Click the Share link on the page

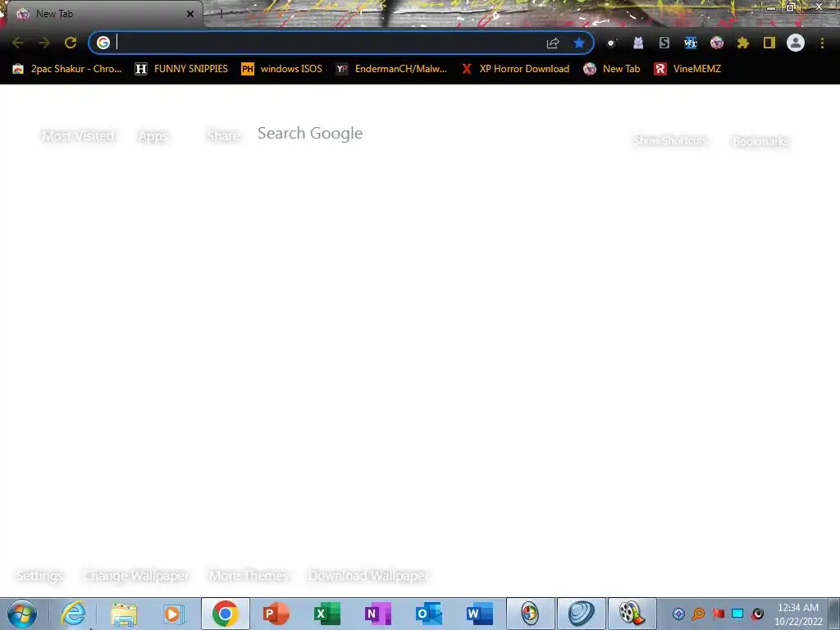click(x=224, y=136)
